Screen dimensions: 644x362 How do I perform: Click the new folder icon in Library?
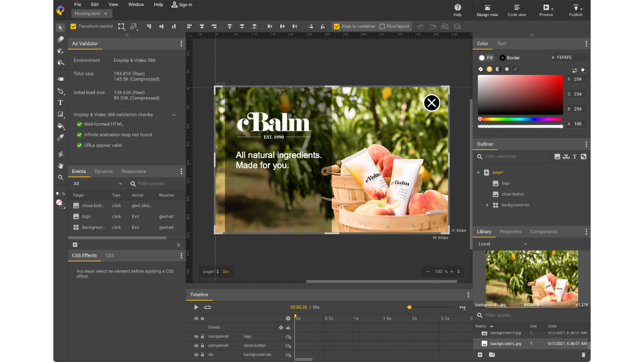pos(492,354)
